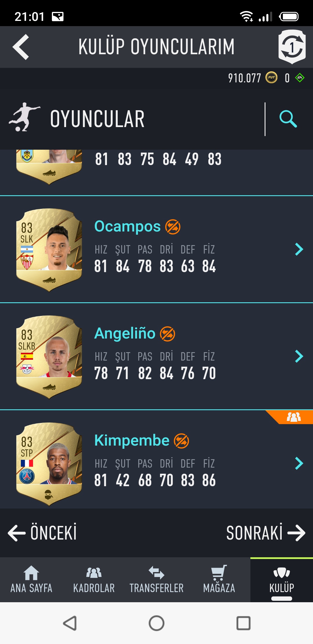
Task: Expand Angeliño details chevron
Action: pos(299,356)
